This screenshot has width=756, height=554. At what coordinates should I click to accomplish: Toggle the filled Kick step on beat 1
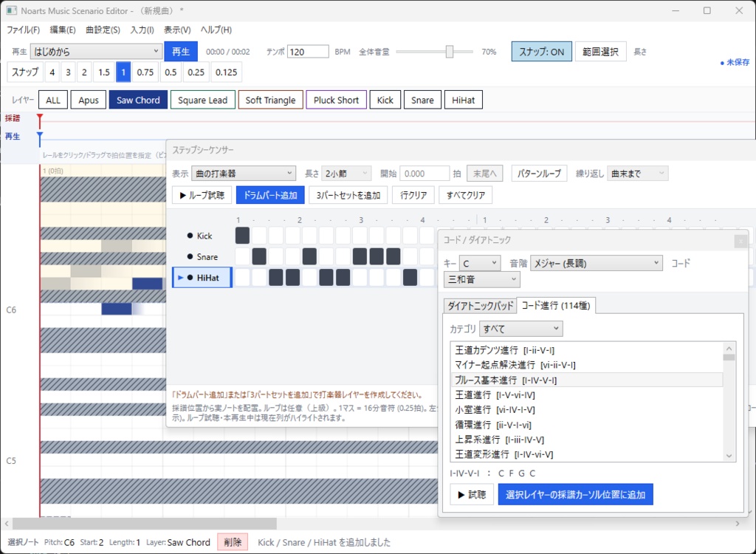pyautogui.click(x=242, y=236)
